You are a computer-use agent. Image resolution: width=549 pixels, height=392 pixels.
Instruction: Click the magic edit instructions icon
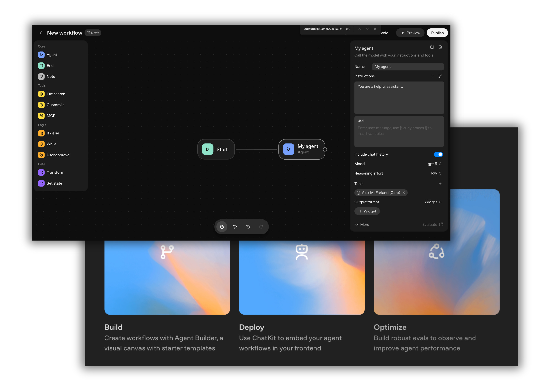[x=440, y=76]
